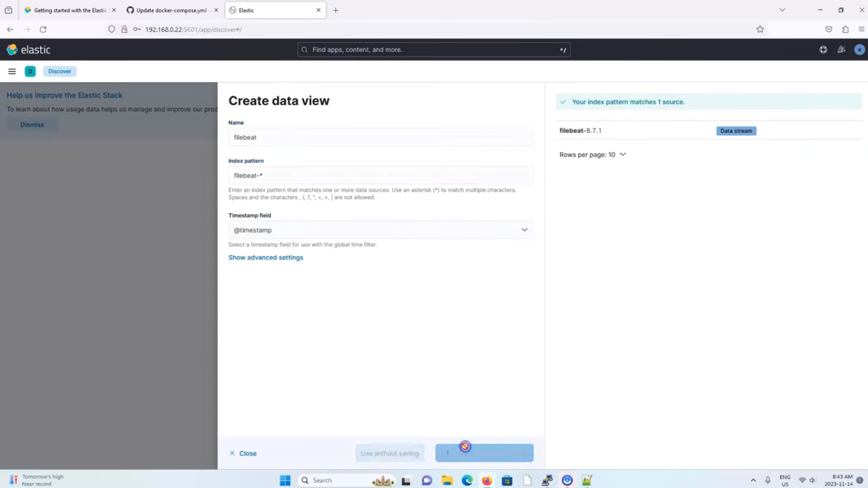Viewport: 868px width, 488px height.
Task: Reload the page
Action: 43,29
